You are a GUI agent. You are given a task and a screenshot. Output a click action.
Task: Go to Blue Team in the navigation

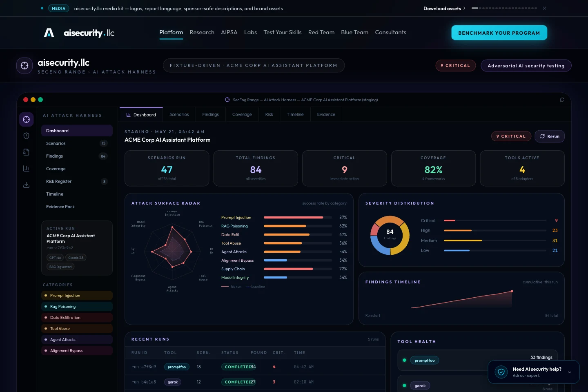354,32
